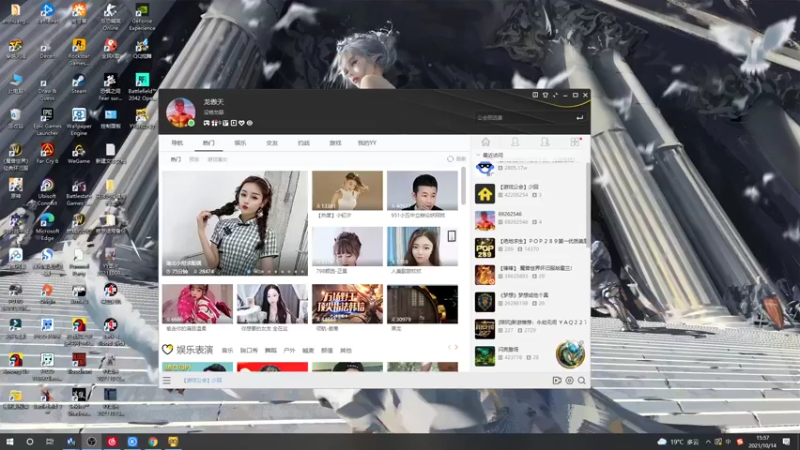Click the skin (shirt) icon in YY's title bar
The image size is (800, 450).
click(x=545, y=95)
